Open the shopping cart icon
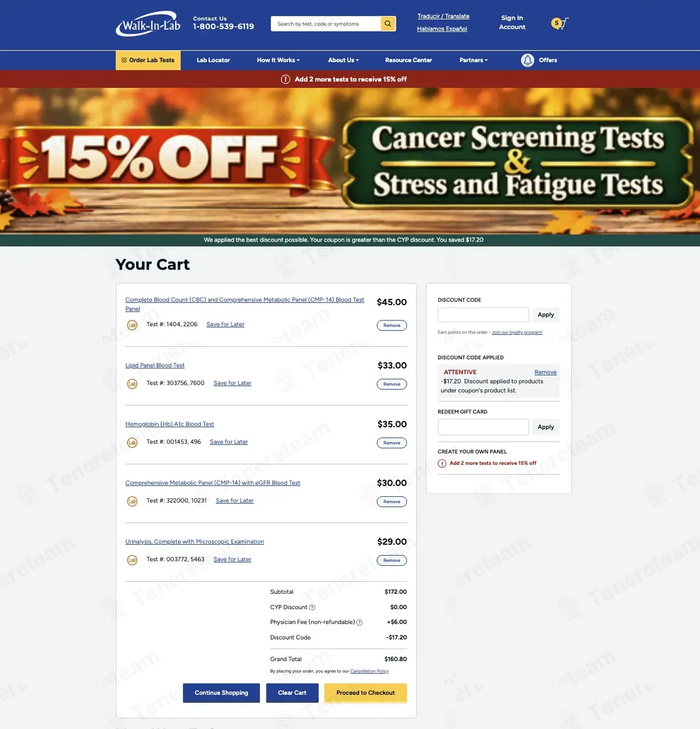The width and height of the screenshot is (700, 729). tap(560, 23)
